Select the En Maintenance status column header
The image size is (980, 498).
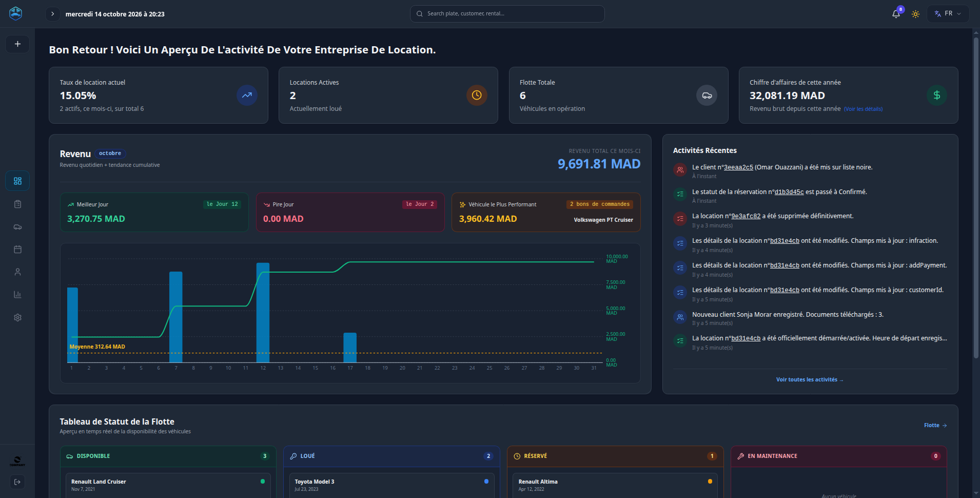838,456
